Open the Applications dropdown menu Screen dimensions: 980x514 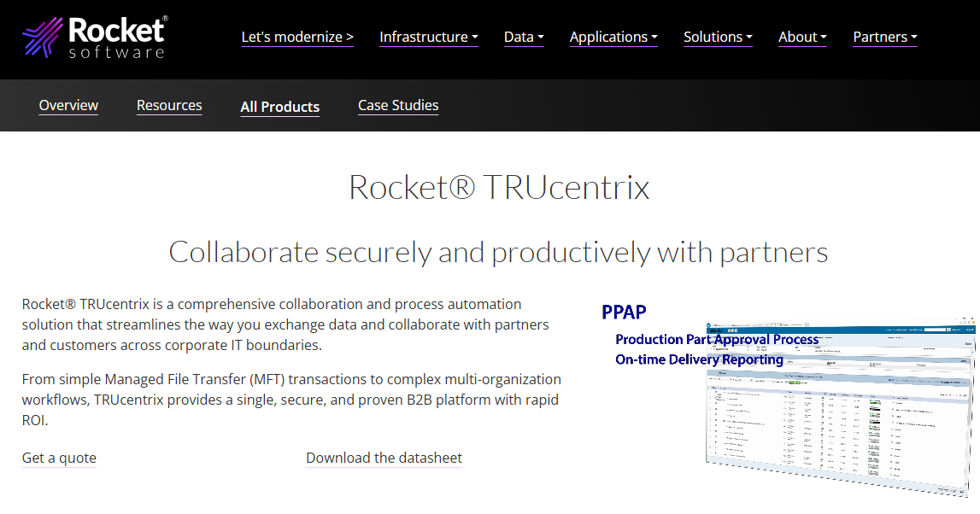pyautogui.click(x=613, y=37)
